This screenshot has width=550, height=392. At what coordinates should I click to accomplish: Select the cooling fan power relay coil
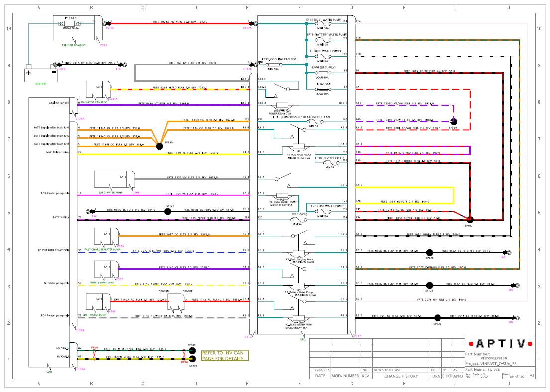coord(282,105)
